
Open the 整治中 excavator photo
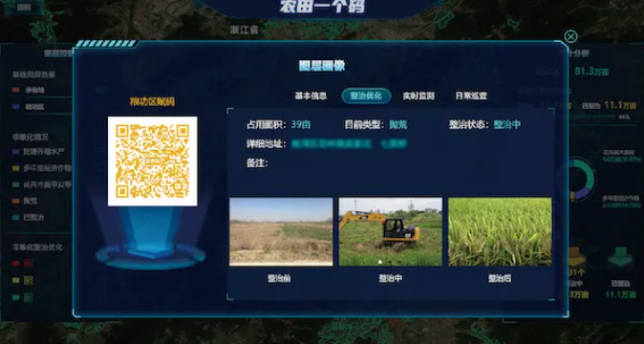point(391,232)
